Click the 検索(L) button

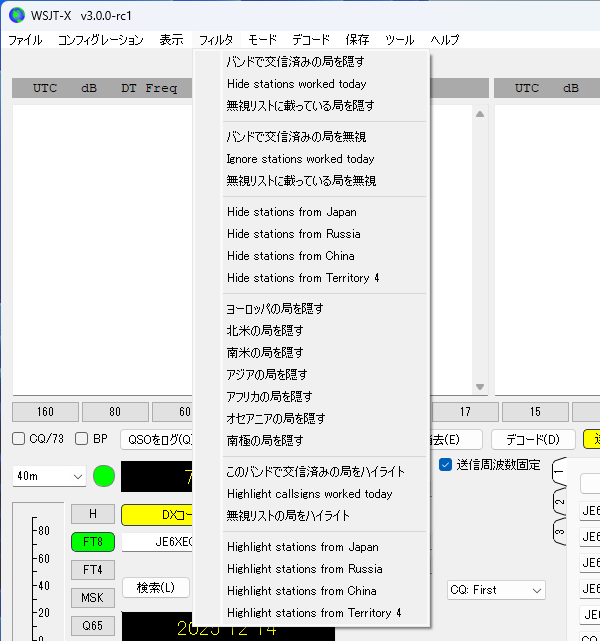pos(156,588)
